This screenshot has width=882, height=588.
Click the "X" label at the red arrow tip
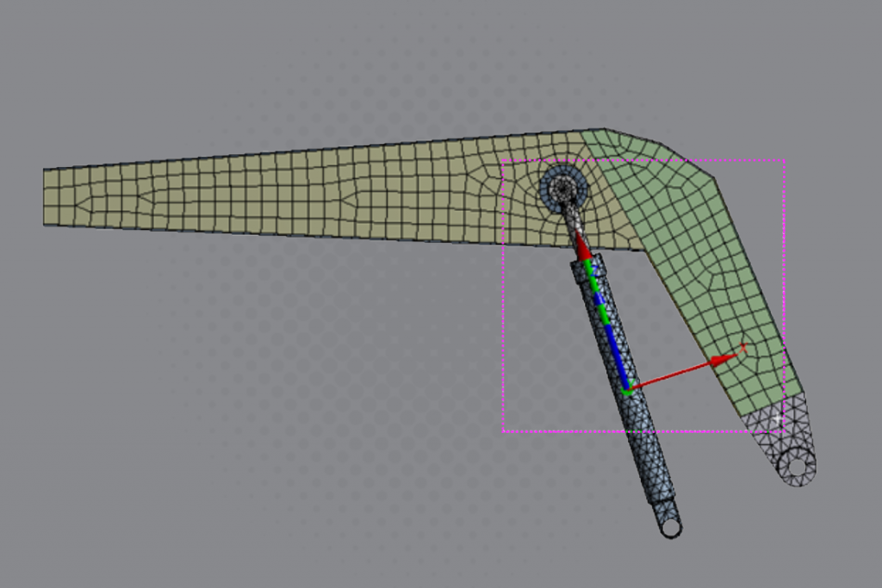point(743,348)
